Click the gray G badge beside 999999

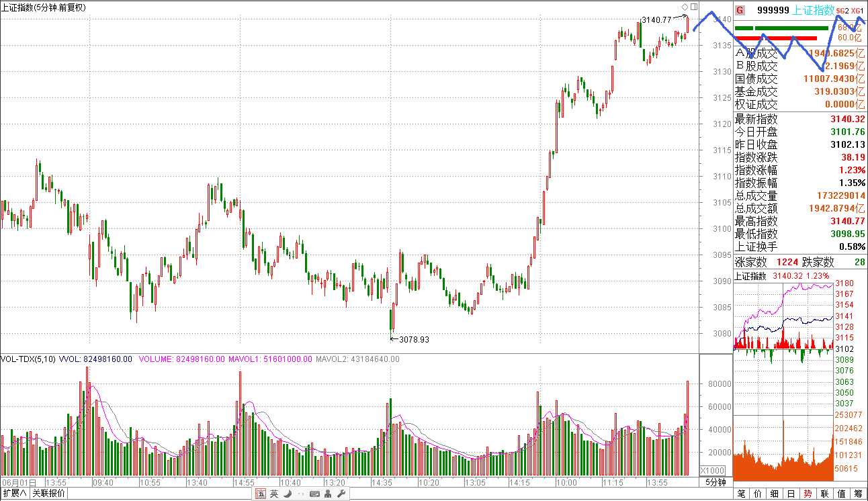pos(740,10)
